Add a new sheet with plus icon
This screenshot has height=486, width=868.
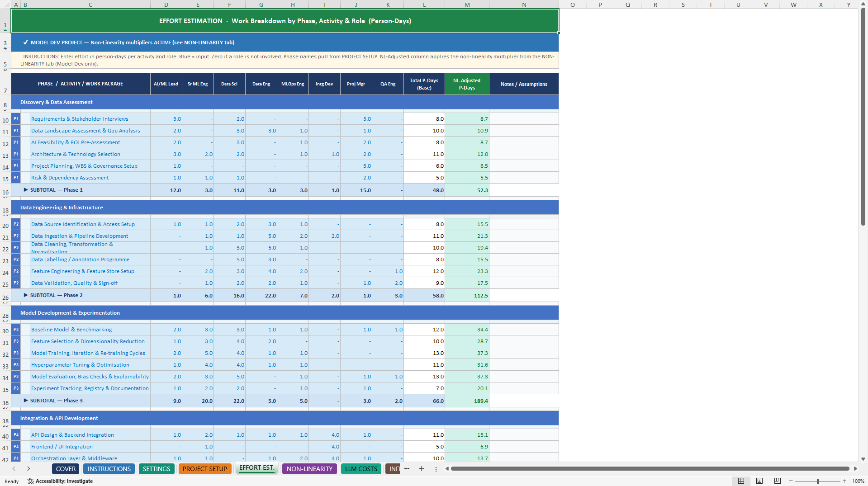421,469
